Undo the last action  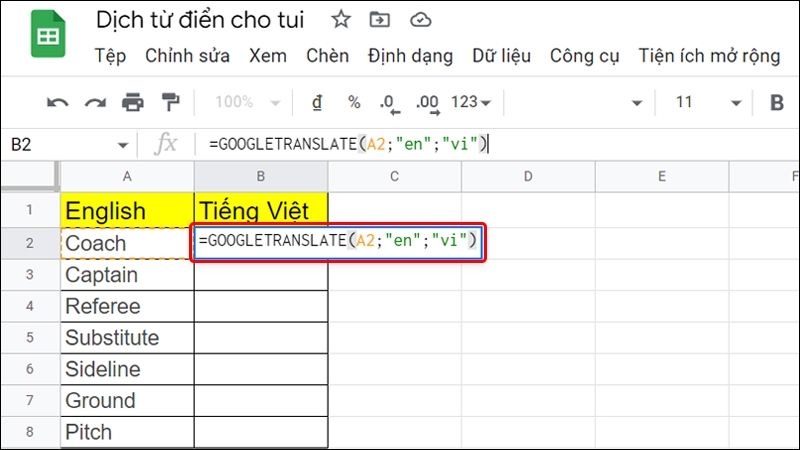[x=57, y=103]
